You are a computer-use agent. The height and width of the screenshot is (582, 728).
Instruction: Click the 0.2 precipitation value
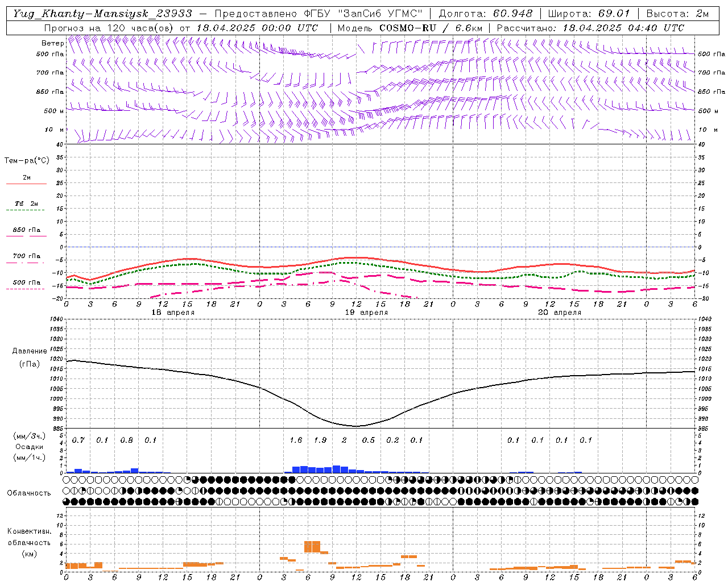(x=392, y=440)
